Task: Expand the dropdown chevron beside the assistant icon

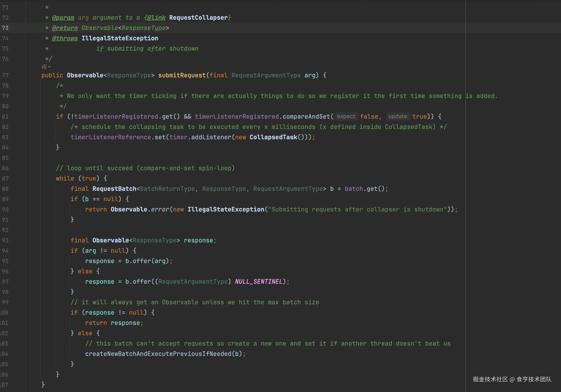Action: tap(50, 67)
